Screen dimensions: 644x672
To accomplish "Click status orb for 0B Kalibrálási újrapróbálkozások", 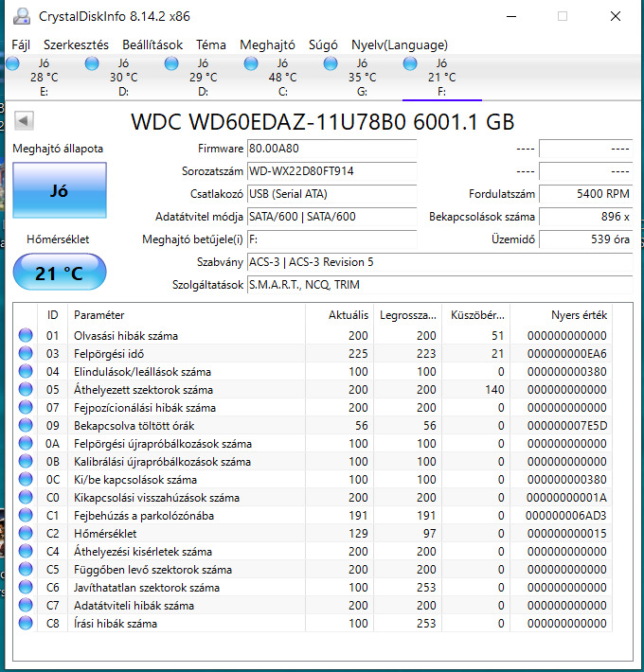I will [26, 461].
